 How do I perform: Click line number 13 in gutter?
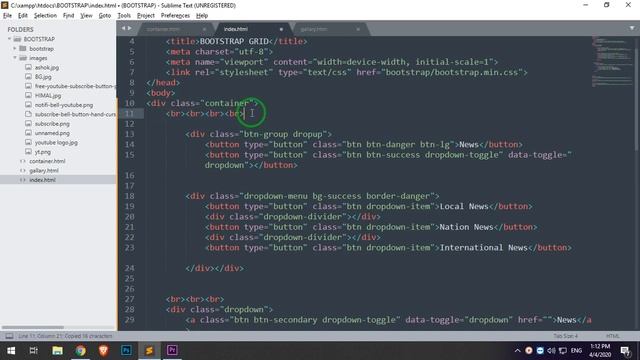(129, 134)
